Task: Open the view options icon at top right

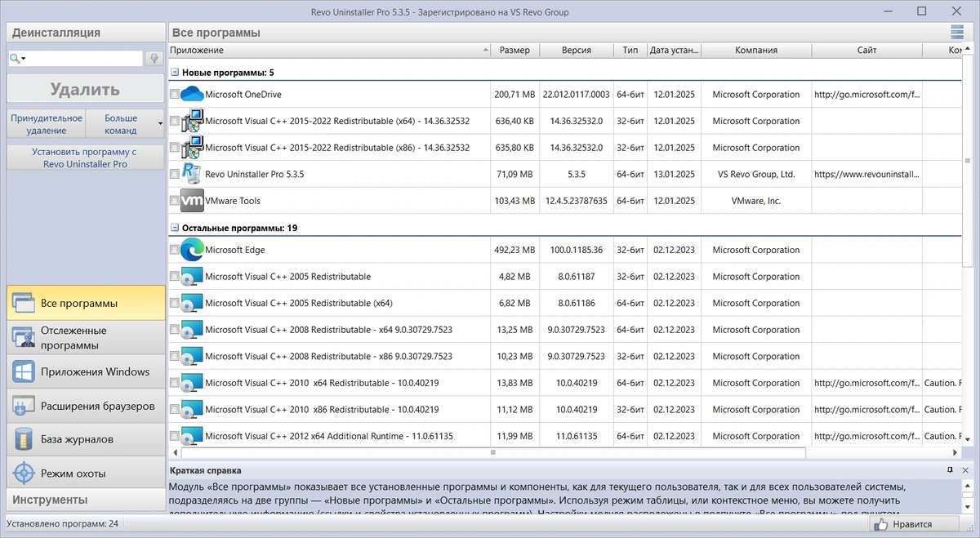Action: (x=957, y=33)
